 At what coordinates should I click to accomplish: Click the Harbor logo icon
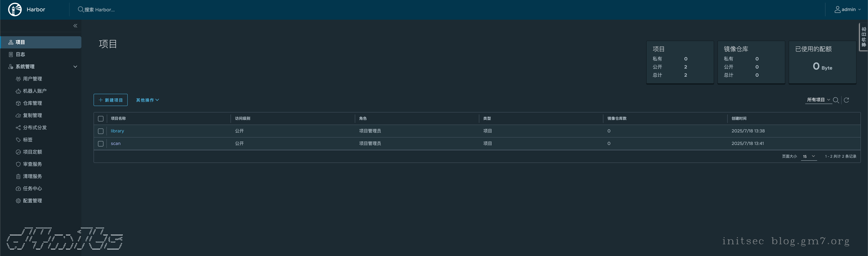pyautogui.click(x=15, y=9)
